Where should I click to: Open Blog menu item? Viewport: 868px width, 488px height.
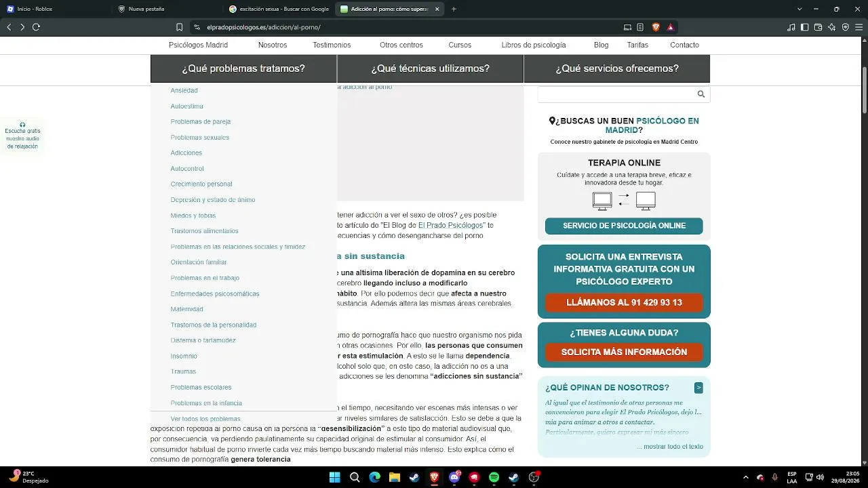tap(601, 45)
